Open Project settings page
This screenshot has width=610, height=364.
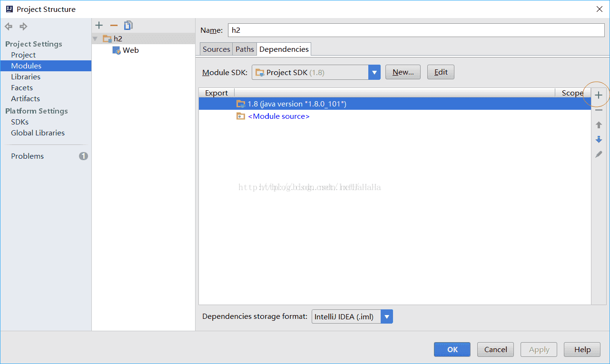(x=23, y=55)
